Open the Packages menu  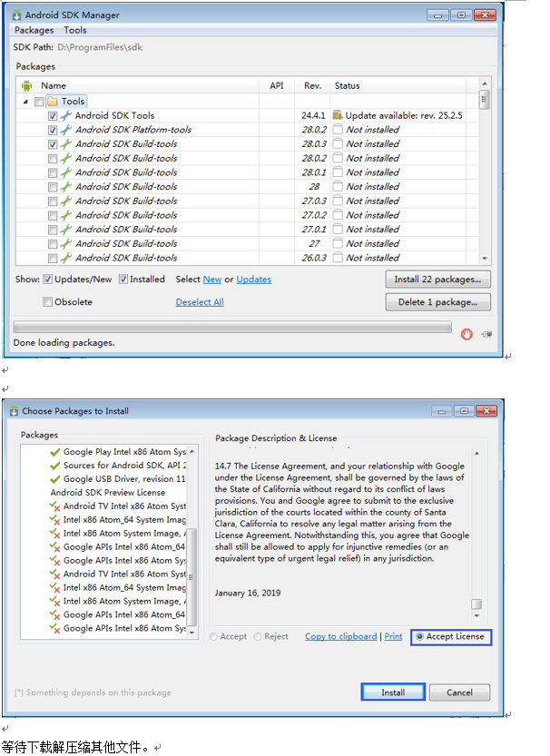[34, 30]
